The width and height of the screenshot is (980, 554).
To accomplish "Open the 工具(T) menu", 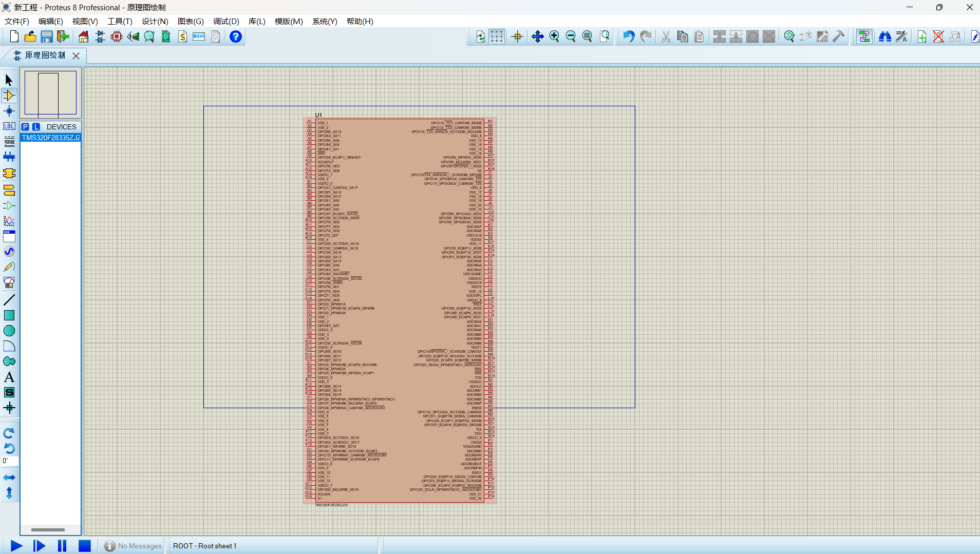I will 120,22.
